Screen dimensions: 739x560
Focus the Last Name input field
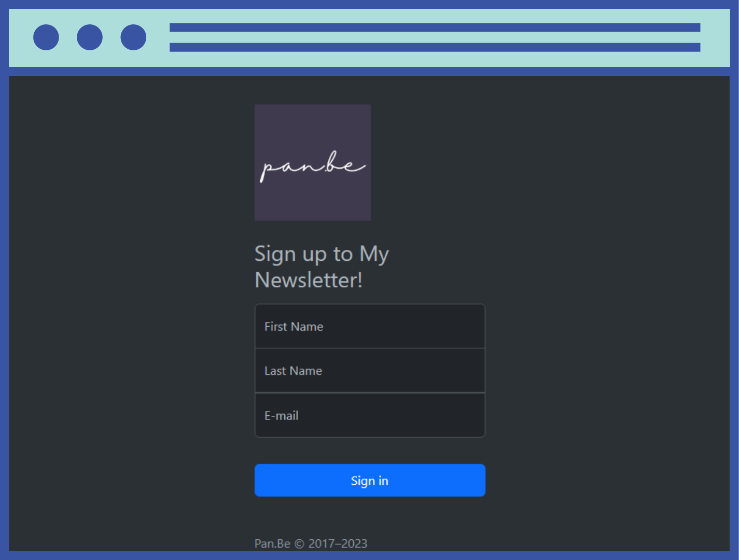pyautogui.click(x=370, y=371)
